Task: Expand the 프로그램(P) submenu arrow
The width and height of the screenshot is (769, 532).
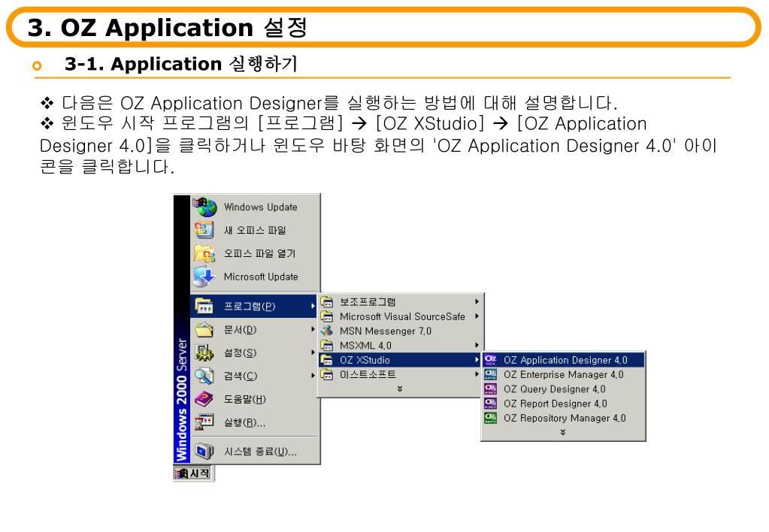Action: pyautogui.click(x=313, y=306)
